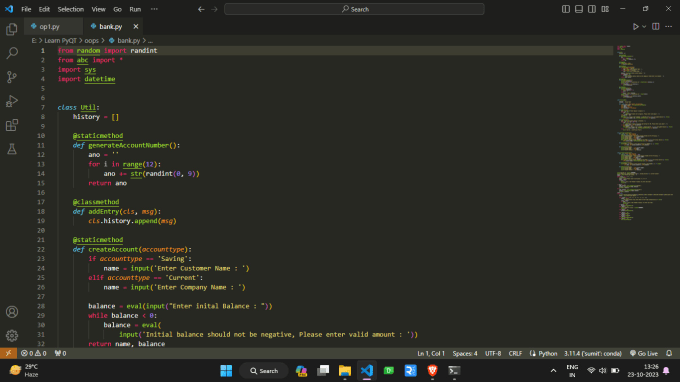The width and height of the screenshot is (680, 382).
Task: Expand 'Learn PyQT' breadcrumb folder
Action: click(x=60, y=40)
